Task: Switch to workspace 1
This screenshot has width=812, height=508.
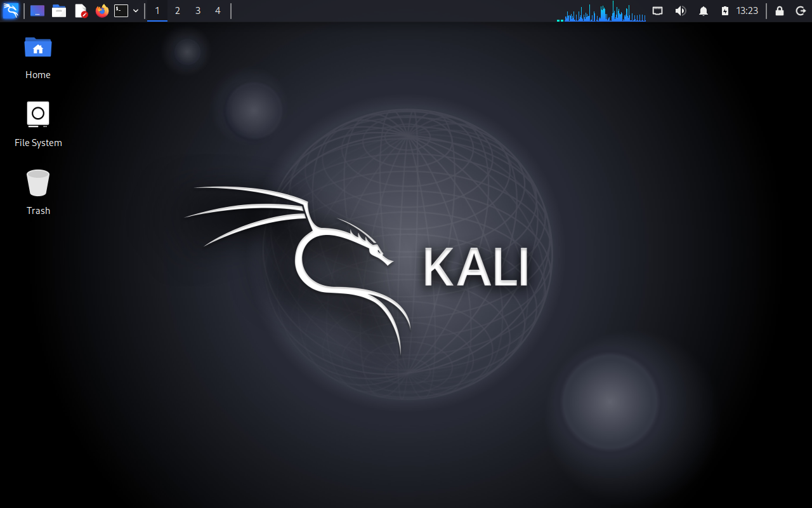Action: pyautogui.click(x=157, y=11)
